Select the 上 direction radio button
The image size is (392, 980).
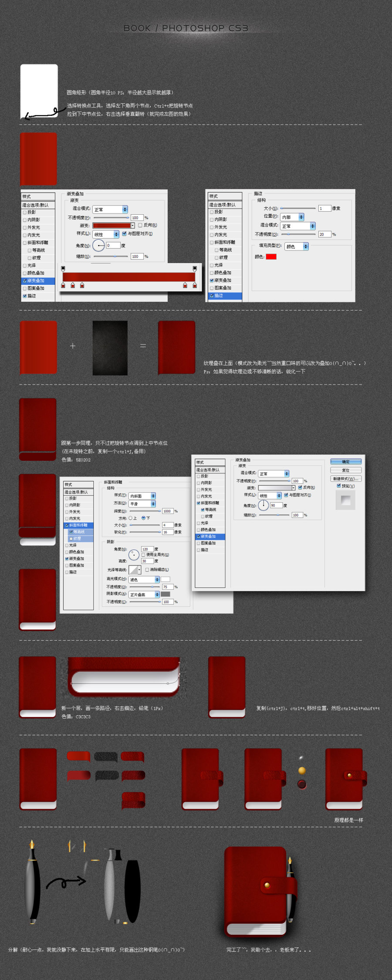point(130,518)
